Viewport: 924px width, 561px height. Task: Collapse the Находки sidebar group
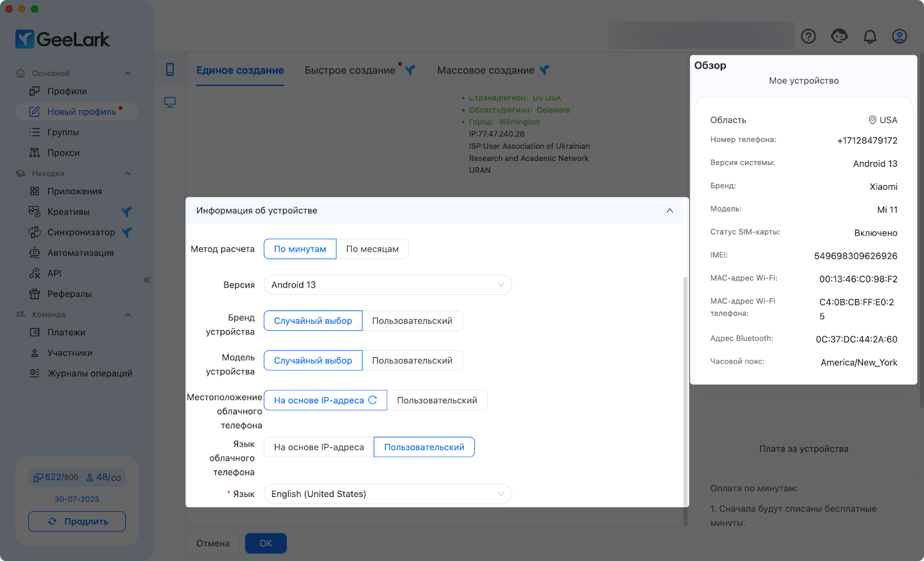128,174
